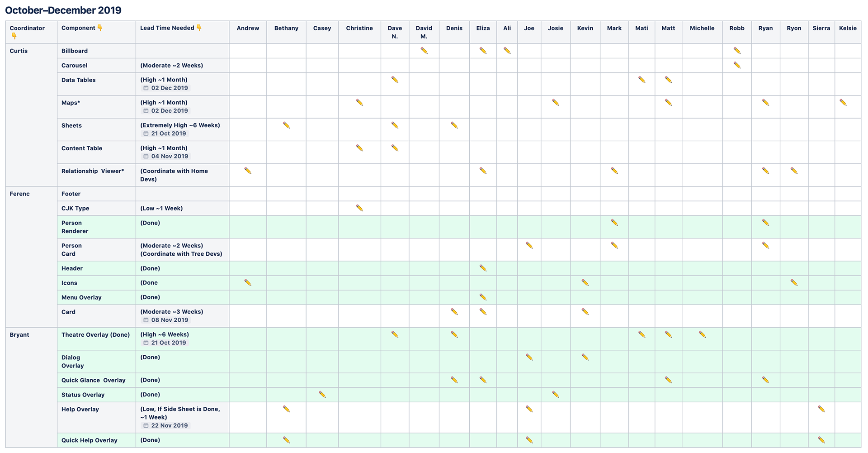
Task: Click Person Card pencil under Joe
Action: tap(529, 245)
